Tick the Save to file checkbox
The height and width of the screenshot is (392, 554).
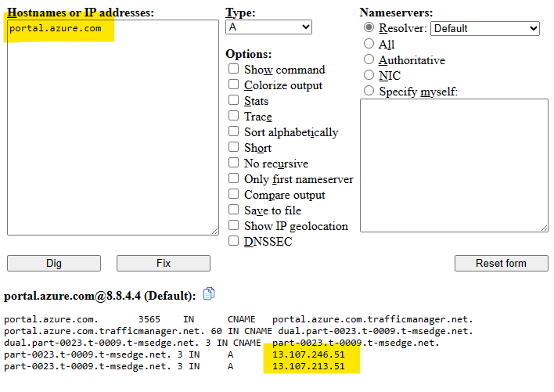(x=233, y=210)
